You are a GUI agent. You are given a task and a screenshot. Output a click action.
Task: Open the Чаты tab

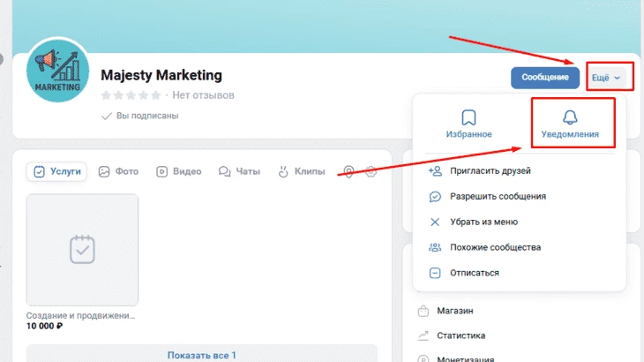(239, 171)
